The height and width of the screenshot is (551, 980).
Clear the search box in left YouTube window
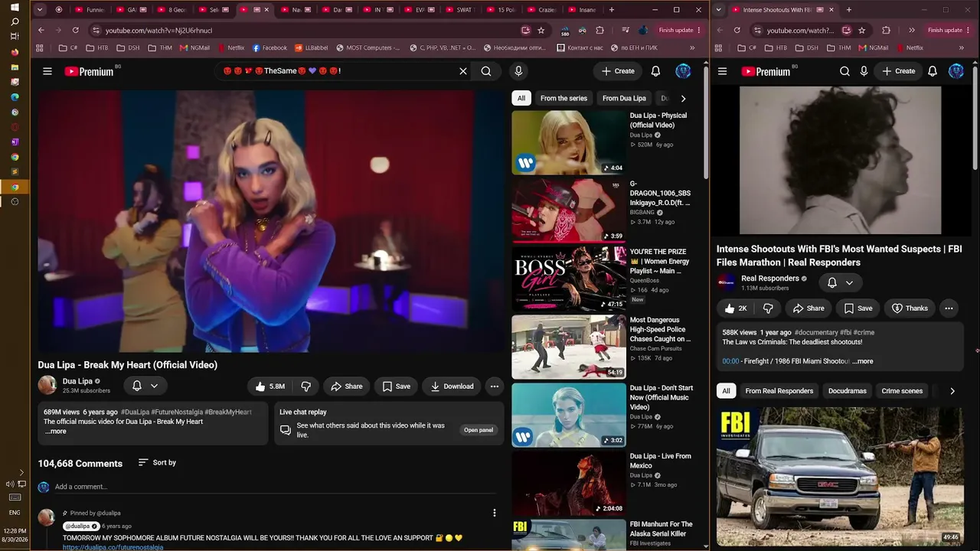point(463,71)
